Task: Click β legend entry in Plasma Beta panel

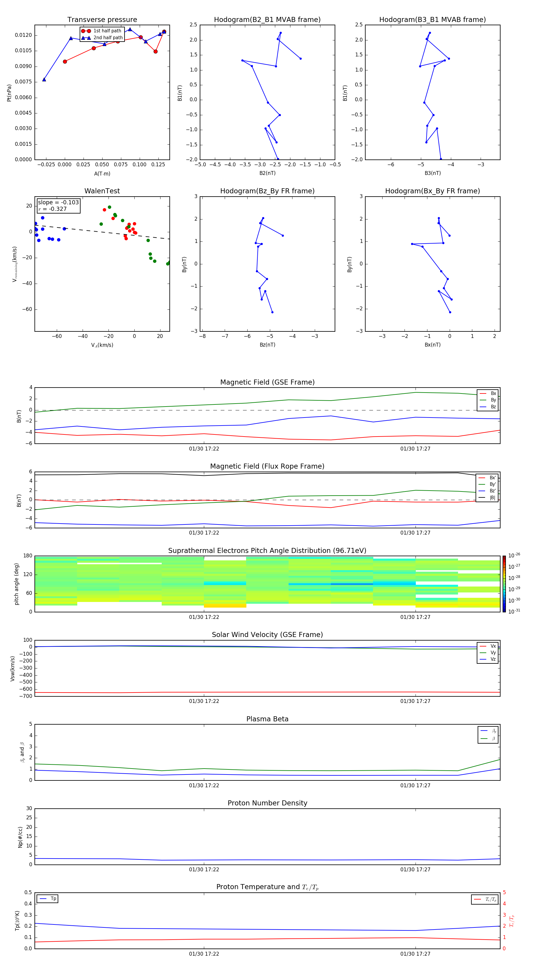Action: pyautogui.click(x=488, y=739)
